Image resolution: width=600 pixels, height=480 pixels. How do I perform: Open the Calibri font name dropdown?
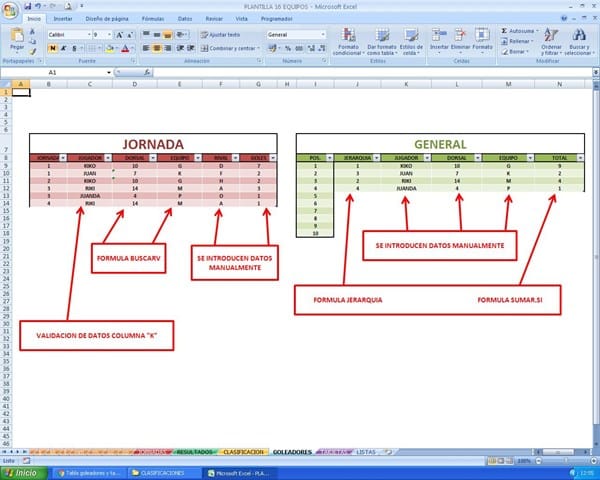(x=89, y=35)
